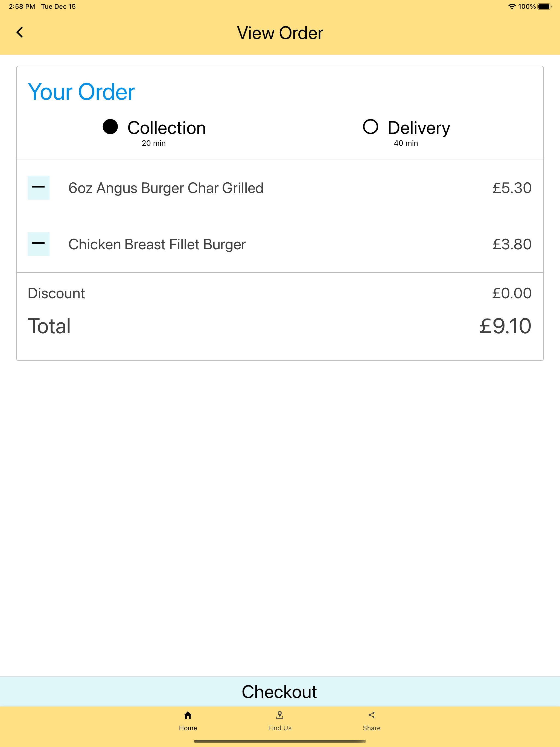Go back using the header back arrow
This screenshot has height=747, width=560.
(x=20, y=33)
